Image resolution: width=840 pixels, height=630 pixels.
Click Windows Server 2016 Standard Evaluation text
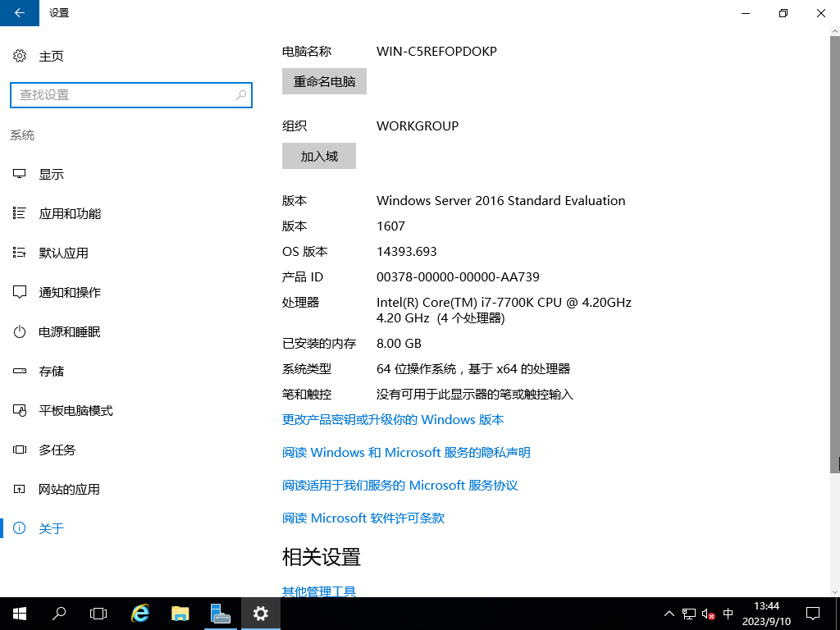501,201
